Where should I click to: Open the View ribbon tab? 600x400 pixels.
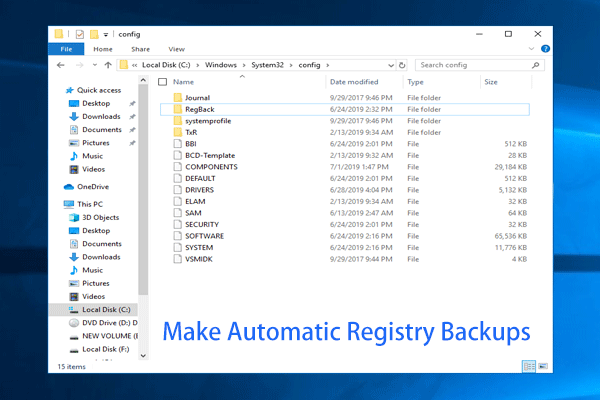coord(176,49)
